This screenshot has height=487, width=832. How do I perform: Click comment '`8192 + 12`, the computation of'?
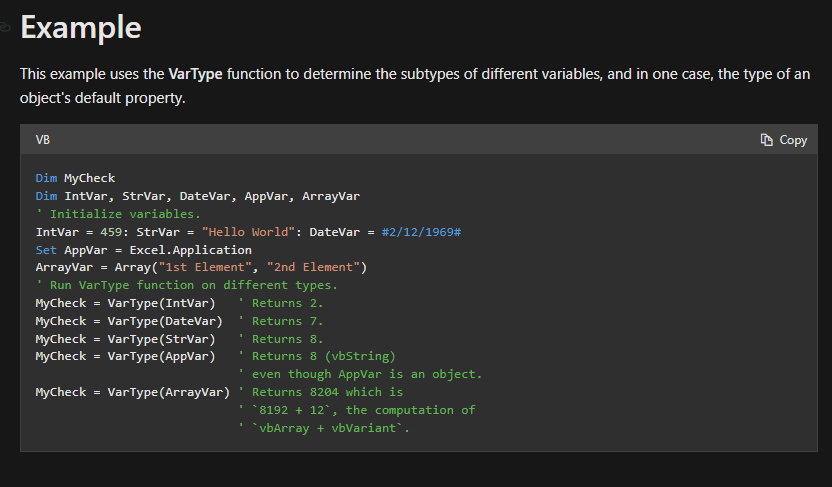[357, 411]
